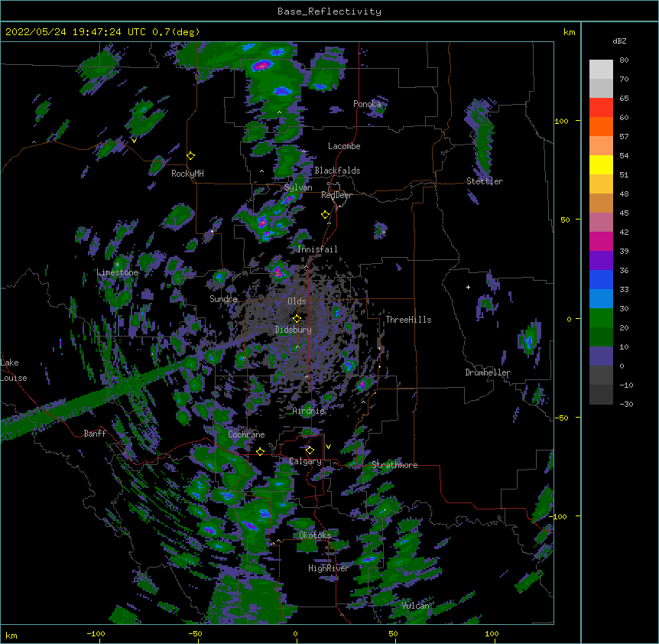Select the magenta 39-42 dBZ legend swatch
Viewport: 659px width, 644px height.
[601, 241]
